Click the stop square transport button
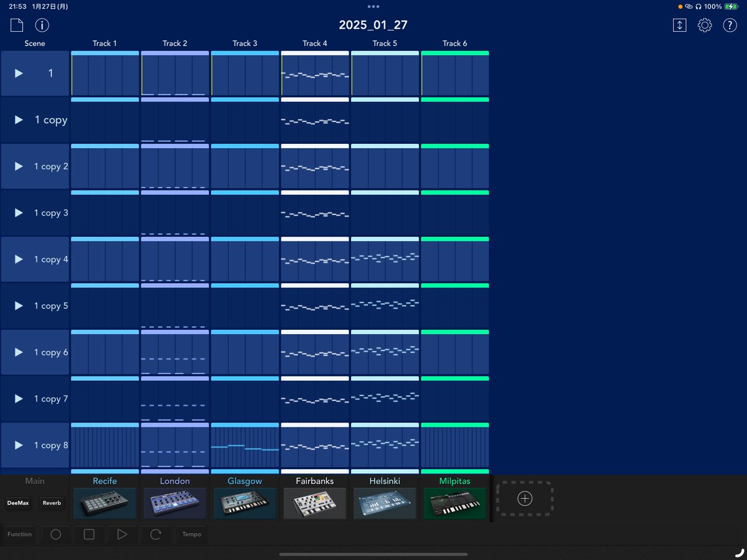 pos(89,534)
